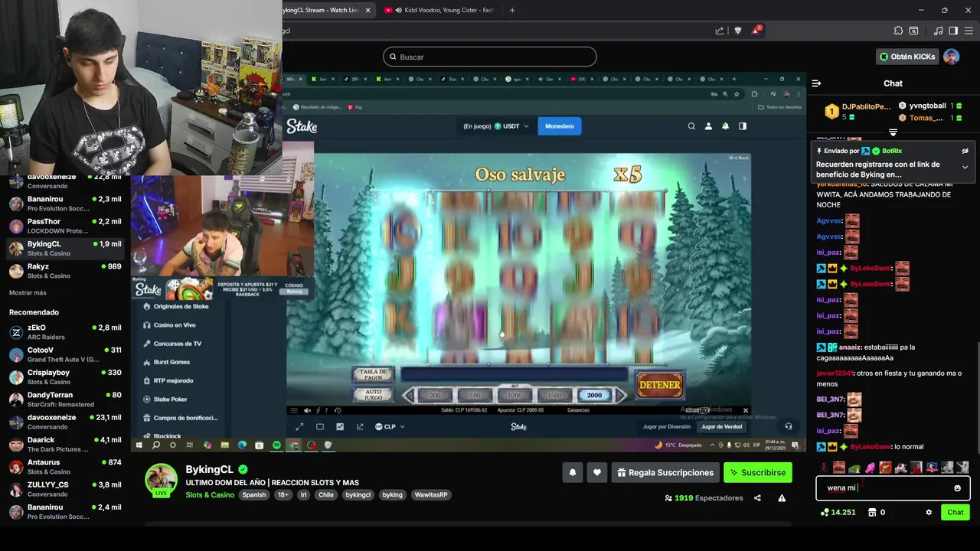Click Stake theater mode rectangle icon
This screenshot has width=980, height=551.
(x=320, y=426)
